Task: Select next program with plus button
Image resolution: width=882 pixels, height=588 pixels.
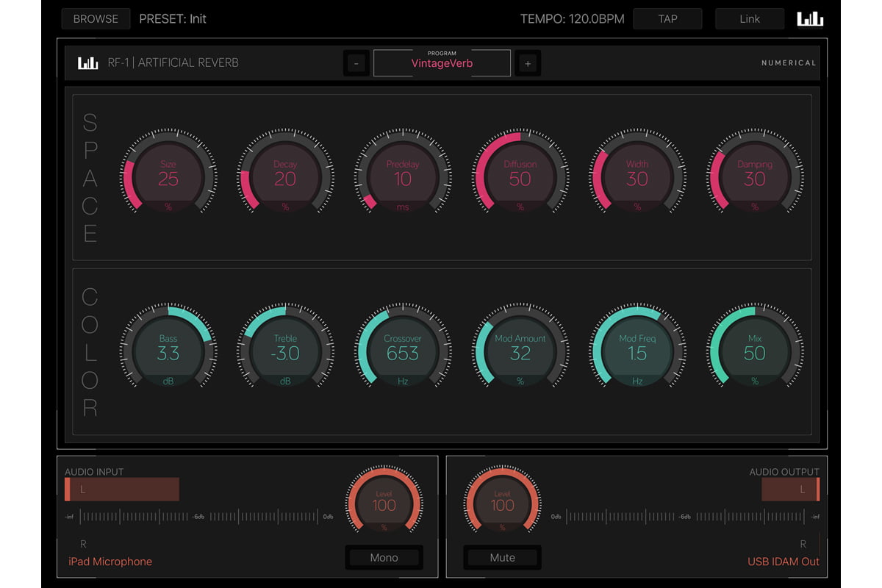Action: (528, 63)
